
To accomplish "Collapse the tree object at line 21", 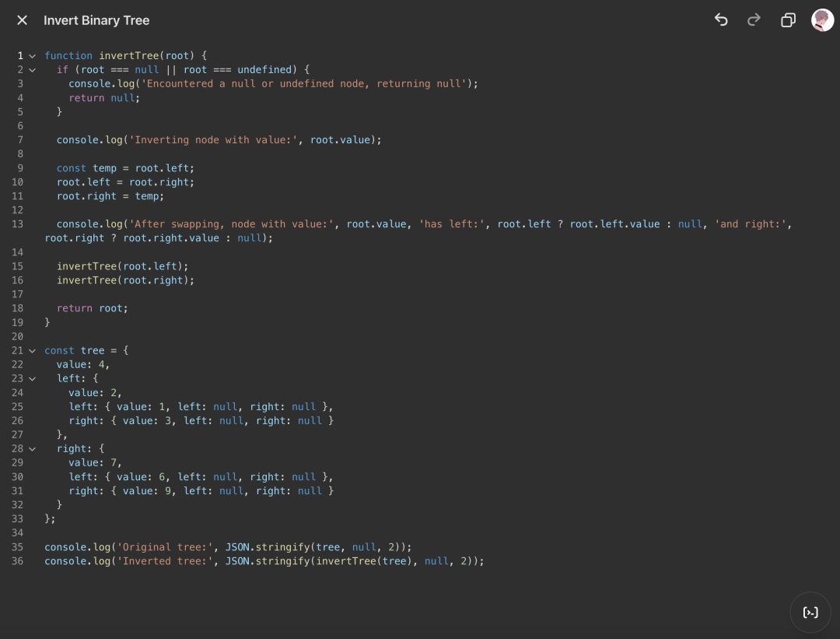I will click(x=32, y=351).
